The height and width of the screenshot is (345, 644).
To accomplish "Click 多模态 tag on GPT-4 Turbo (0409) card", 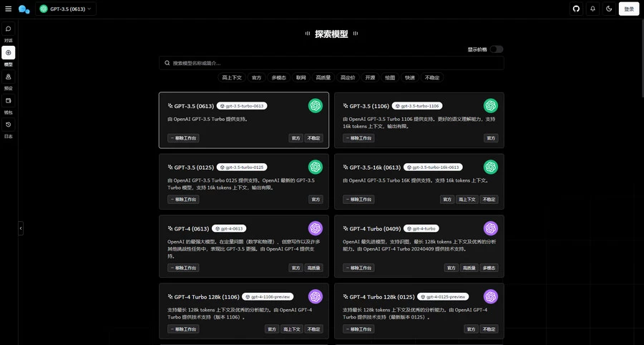I will [x=489, y=268].
